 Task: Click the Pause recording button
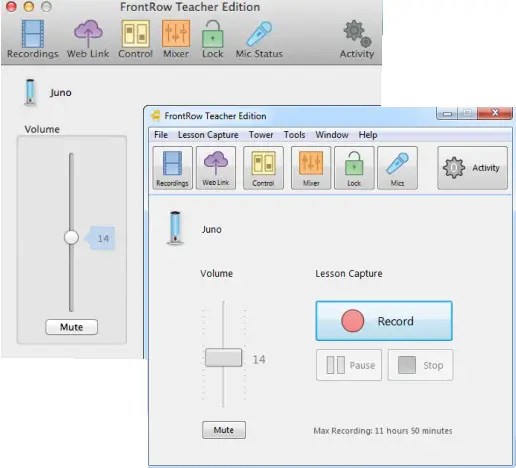pos(349,365)
